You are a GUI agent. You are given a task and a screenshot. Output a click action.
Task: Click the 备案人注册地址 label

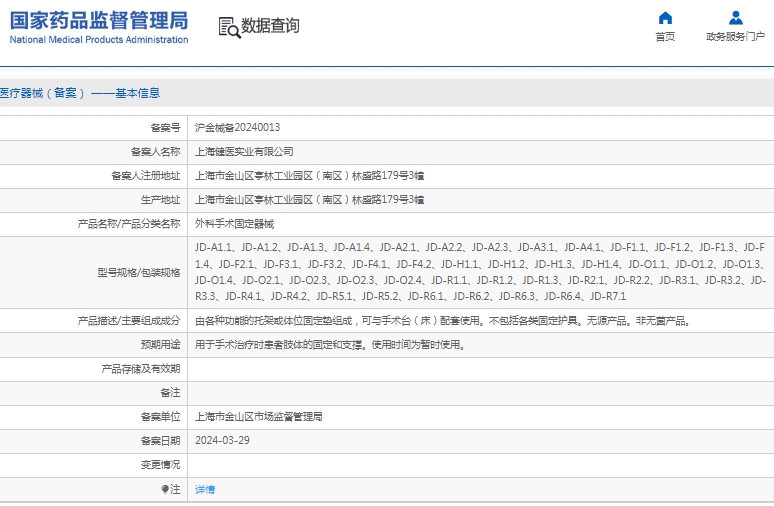pyautogui.click(x=146, y=176)
